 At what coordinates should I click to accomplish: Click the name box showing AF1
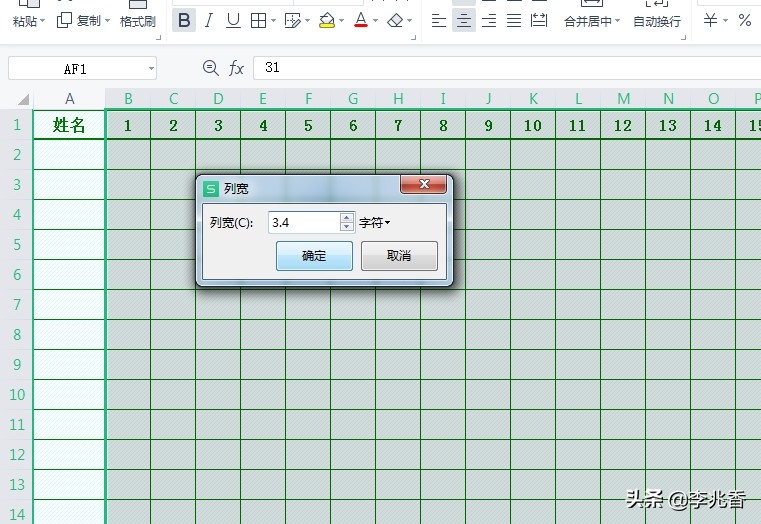[x=75, y=68]
